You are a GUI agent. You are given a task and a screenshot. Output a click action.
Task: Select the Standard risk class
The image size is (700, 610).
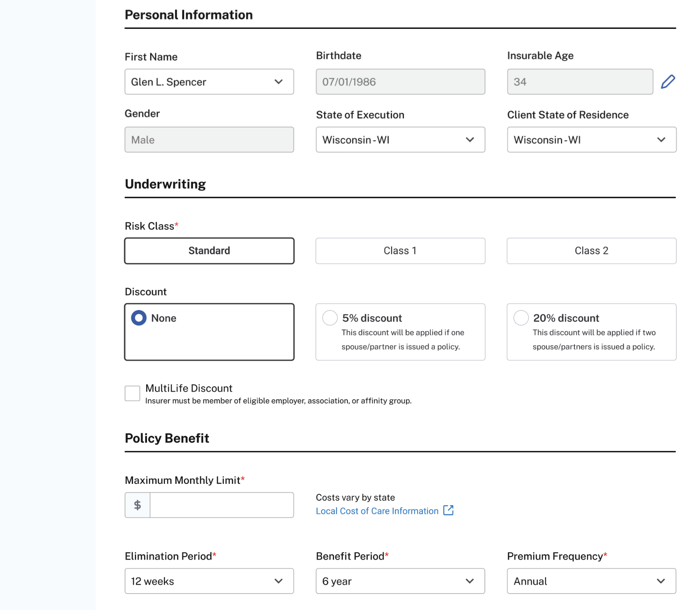pos(209,251)
